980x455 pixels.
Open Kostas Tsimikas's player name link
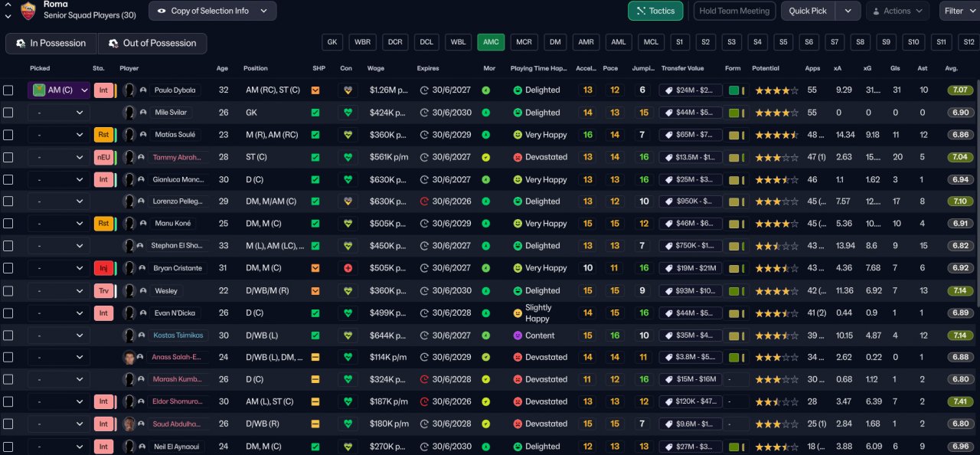coord(178,336)
